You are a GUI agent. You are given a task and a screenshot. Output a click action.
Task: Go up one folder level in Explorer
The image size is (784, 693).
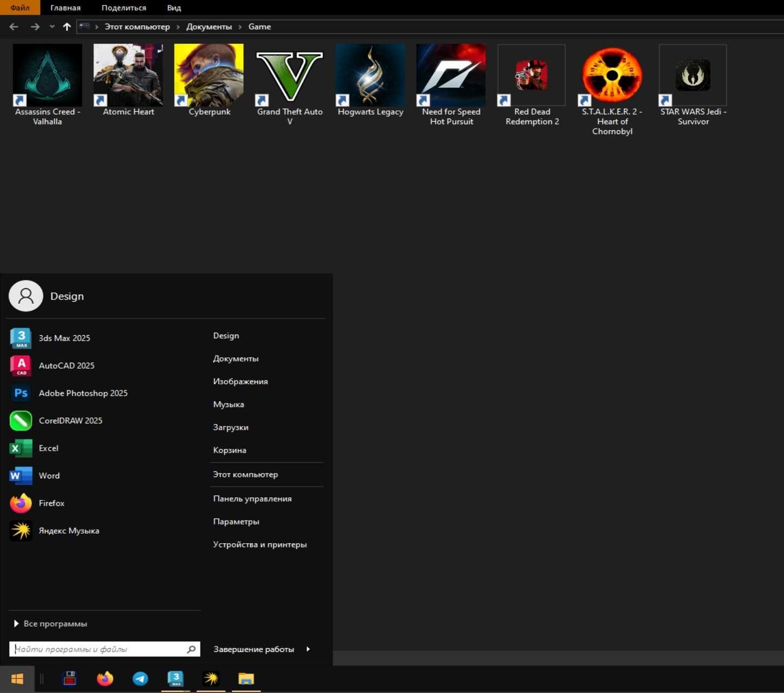coord(67,26)
